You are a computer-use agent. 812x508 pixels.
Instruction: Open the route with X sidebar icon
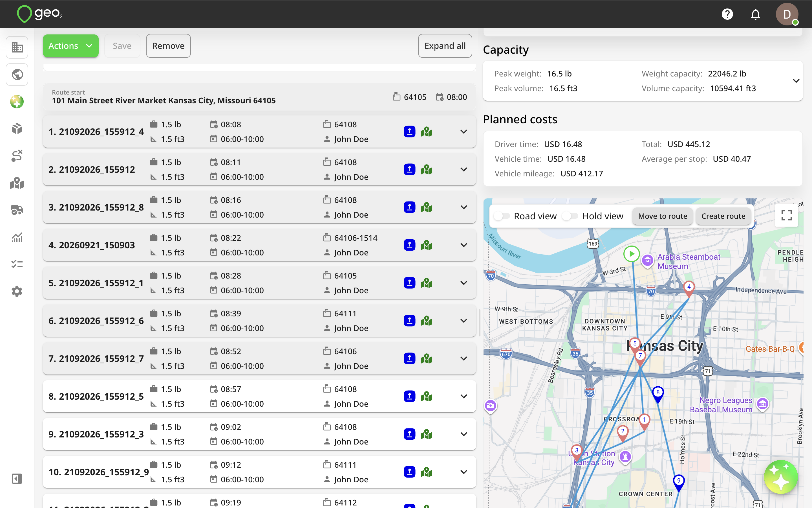[17, 156]
